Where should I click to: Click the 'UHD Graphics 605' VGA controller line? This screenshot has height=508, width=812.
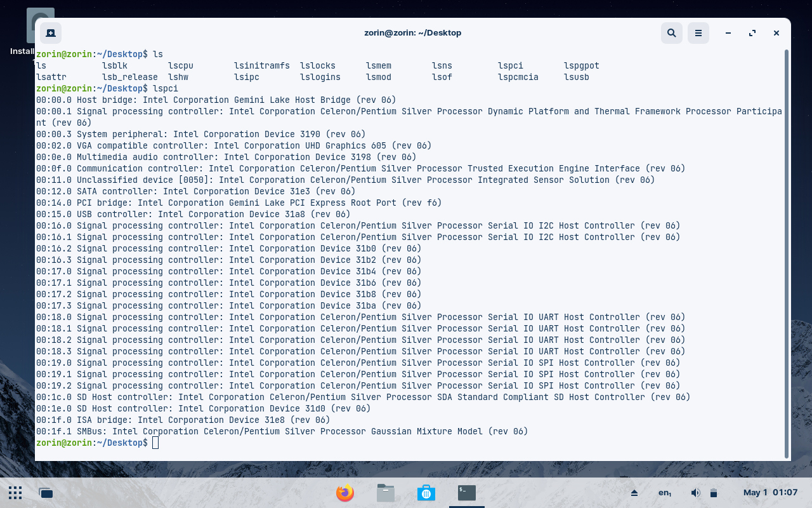point(234,145)
